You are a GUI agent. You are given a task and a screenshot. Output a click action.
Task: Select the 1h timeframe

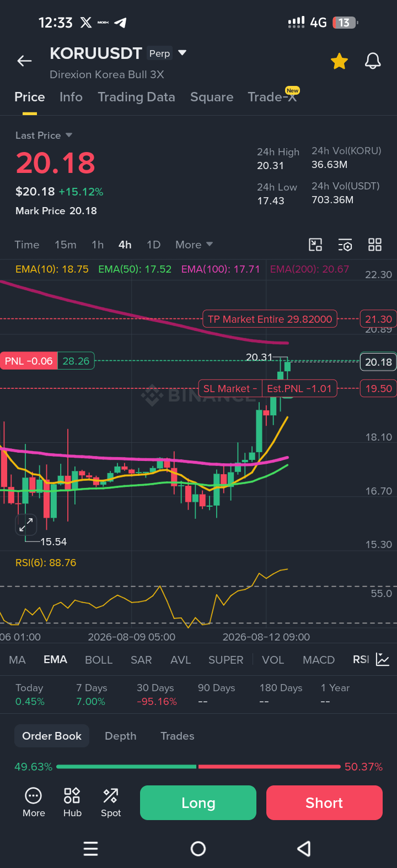click(x=98, y=245)
